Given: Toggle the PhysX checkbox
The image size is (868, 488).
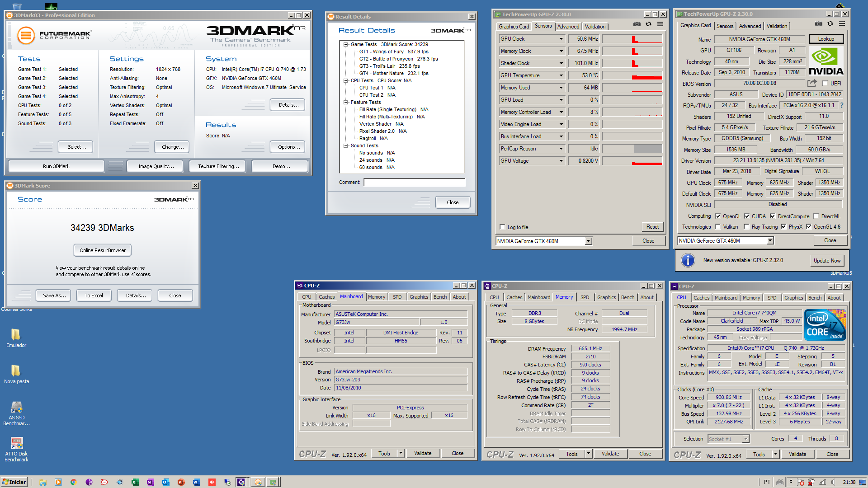Looking at the screenshot, I should click(783, 226).
